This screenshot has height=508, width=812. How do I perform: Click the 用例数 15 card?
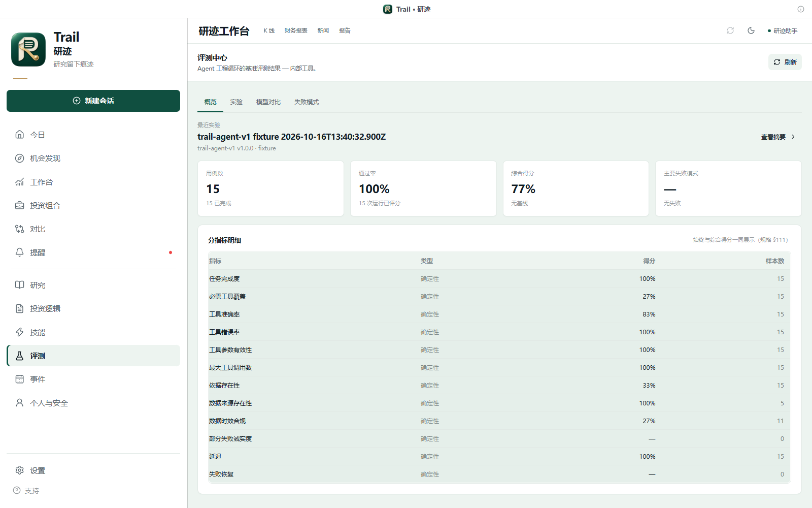[x=270, y=188]
